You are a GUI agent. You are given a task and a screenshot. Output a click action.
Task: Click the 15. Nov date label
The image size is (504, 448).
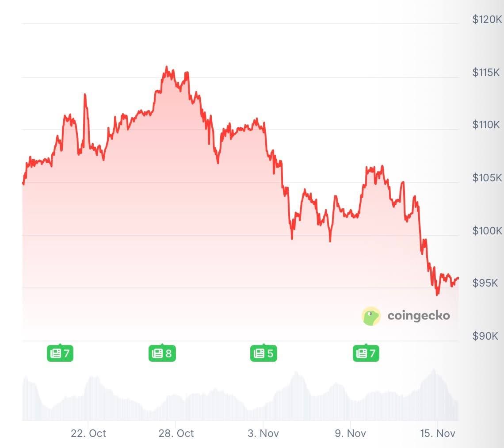(x=437, y=433)
